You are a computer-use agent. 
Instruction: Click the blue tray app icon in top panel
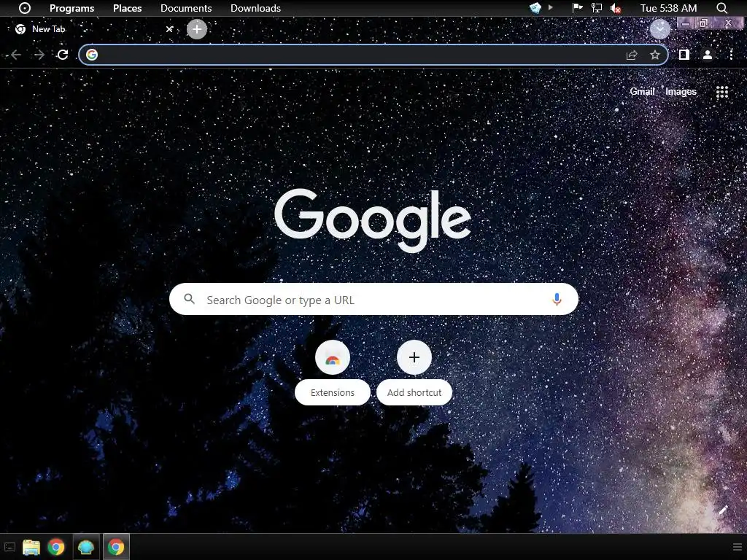click(535, 8)
